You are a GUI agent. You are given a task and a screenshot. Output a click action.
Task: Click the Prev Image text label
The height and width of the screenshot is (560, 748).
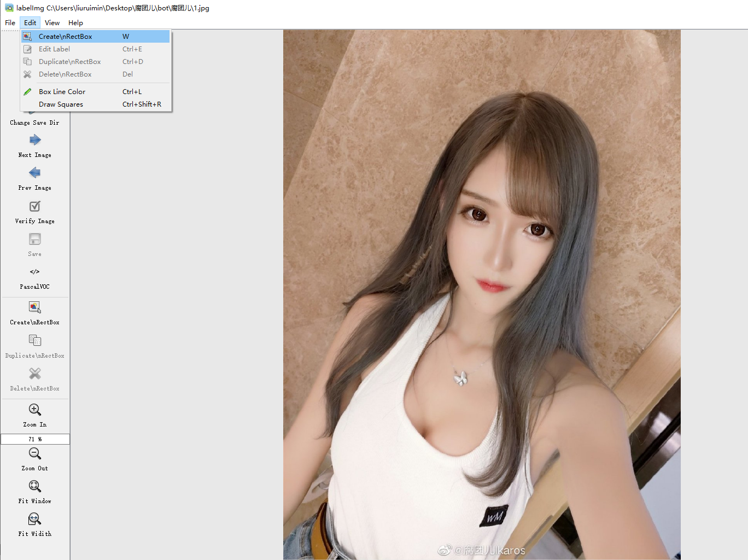(35, 188)
